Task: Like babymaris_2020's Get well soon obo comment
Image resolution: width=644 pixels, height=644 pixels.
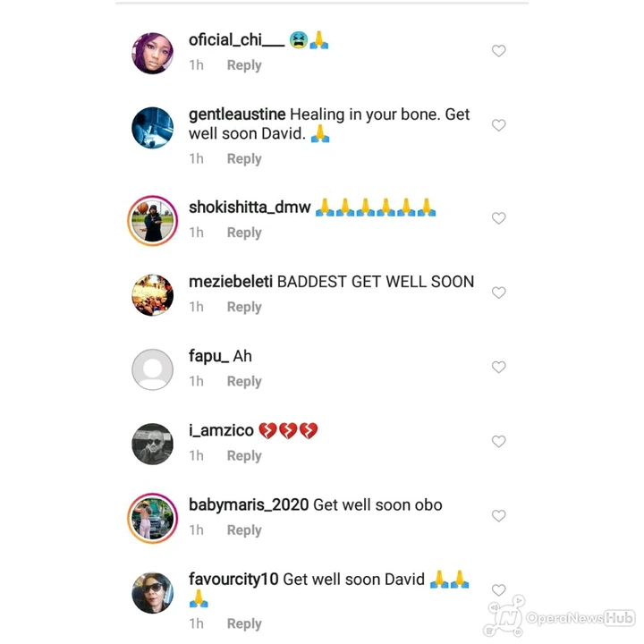Action: pyautogui.click(x=498, y=516)
